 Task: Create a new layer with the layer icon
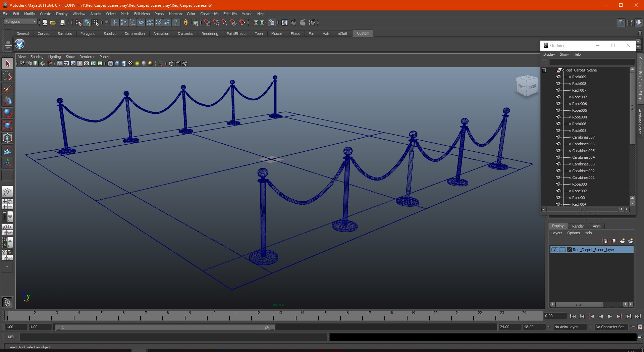pos(622,241)
